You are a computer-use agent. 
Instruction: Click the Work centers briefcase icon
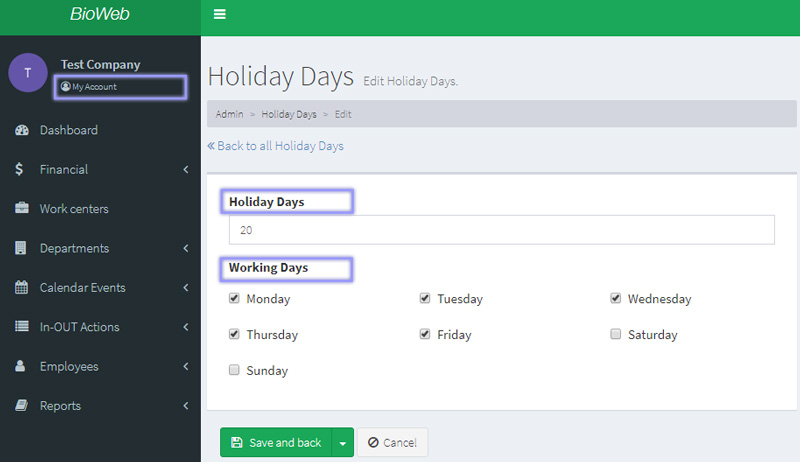click(21, 209)
